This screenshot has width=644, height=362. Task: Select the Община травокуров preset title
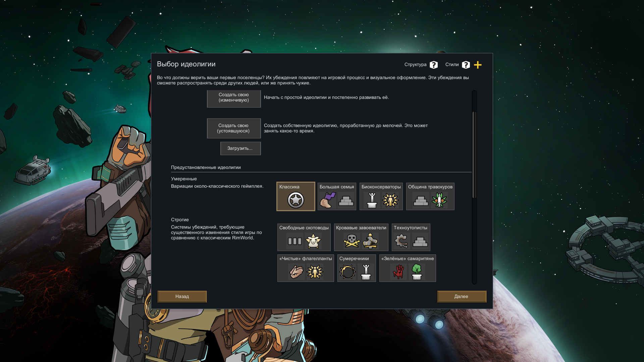430,187
